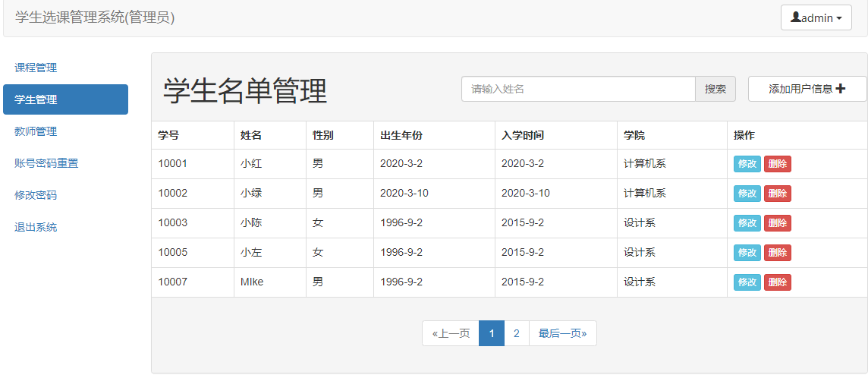Click 删除 for student 10002
868x375 pixels.
click(x=778, y=194)
